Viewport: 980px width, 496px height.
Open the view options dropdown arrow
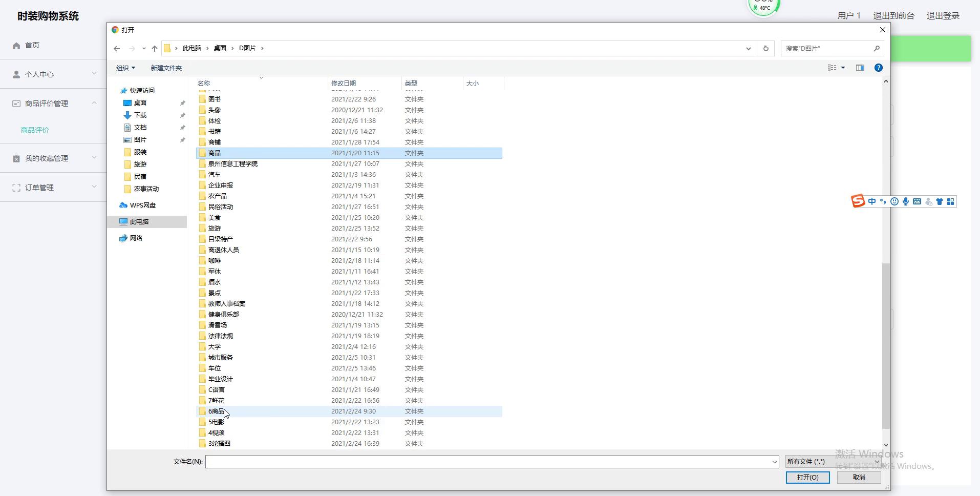point(843,68)
